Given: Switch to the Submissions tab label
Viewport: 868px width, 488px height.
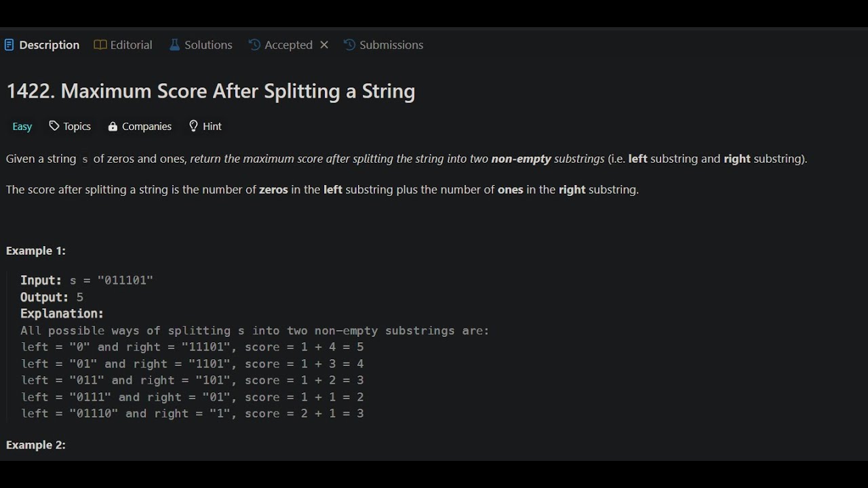Looking at the screenshot, I should coord(391,45).
